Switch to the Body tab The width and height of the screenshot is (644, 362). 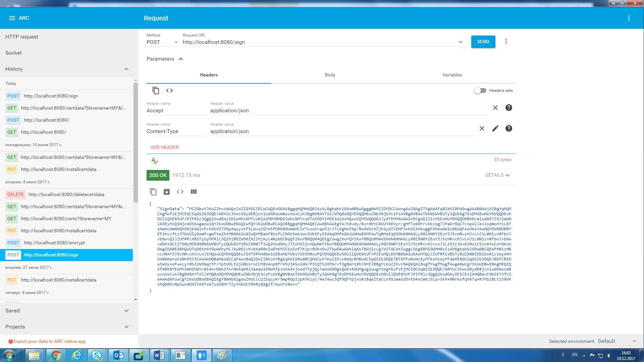coord(330,75)
